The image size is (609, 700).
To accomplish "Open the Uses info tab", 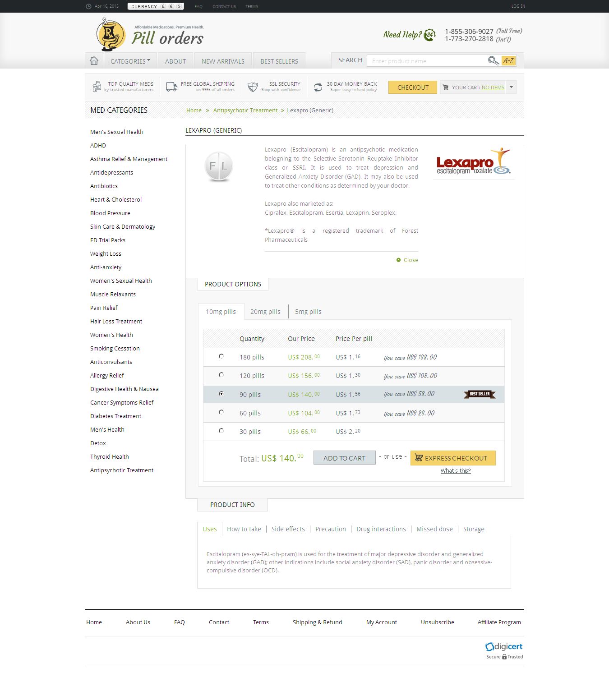I will pyautogui.click(x=210, y=529).
